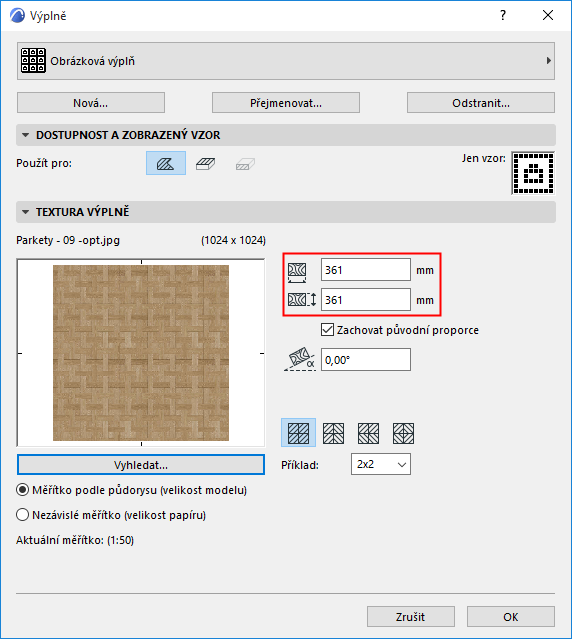Choose the fourth mirrored tiling icon
The image size is (572, 639).
(403, 433)
